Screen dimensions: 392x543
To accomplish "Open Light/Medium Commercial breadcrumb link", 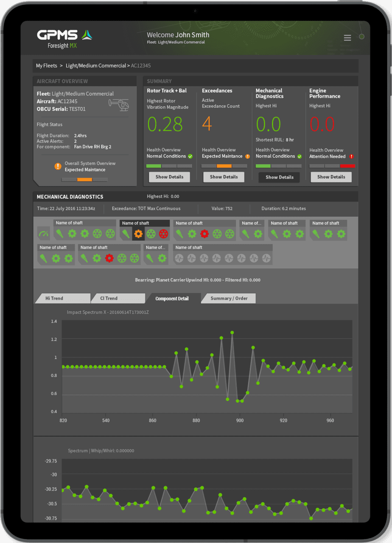I will (96, 66).
